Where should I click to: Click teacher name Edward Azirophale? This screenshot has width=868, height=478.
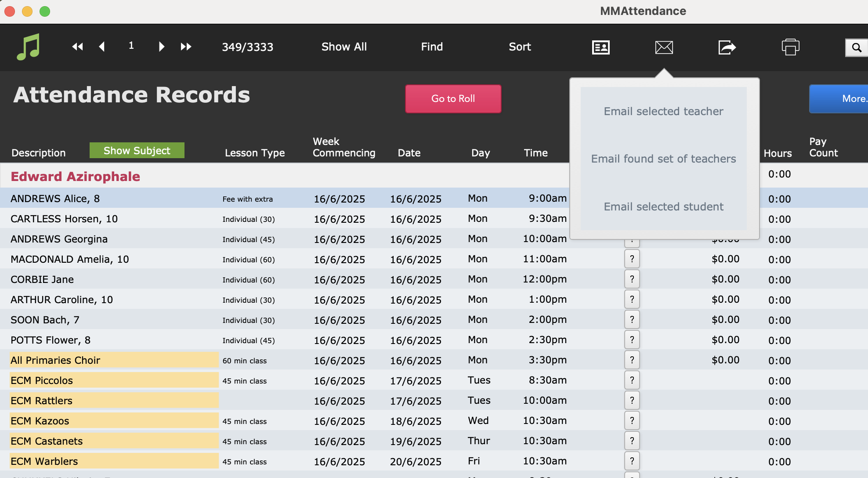[x=75, y=176]
